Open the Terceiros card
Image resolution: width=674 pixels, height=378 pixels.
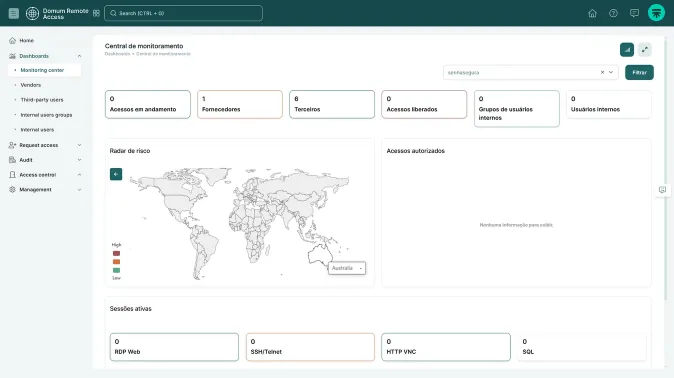click(x=332, y=104)
